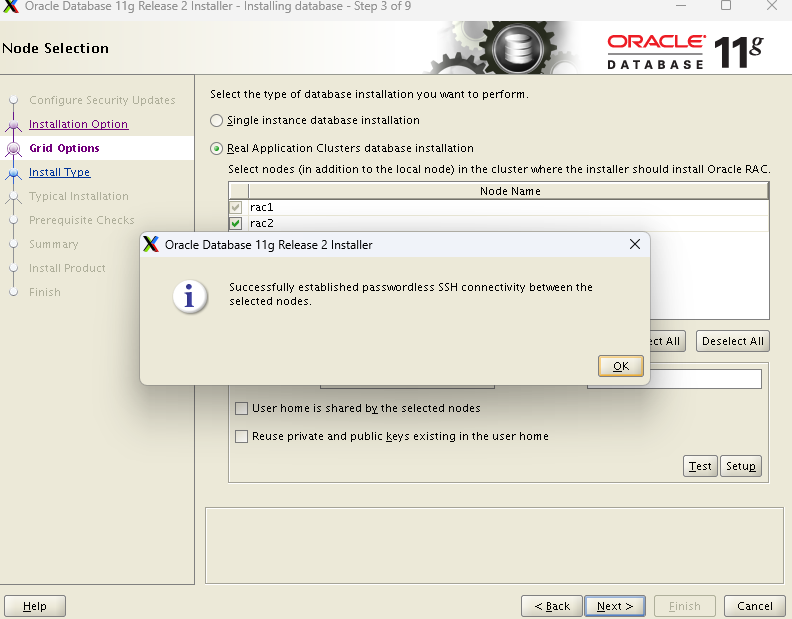Select Real Application Clusters database installation
This screenshot has width=792, height=619.
point(216,149)
